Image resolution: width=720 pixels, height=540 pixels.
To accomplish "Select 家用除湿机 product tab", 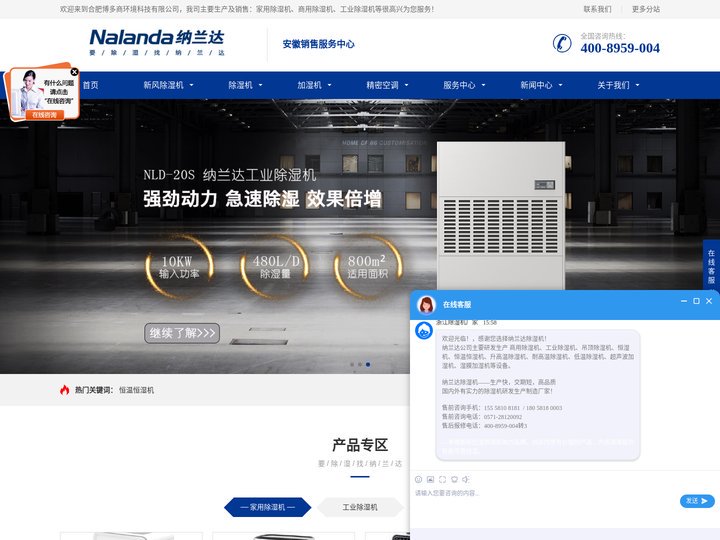I will click(268, 507).
